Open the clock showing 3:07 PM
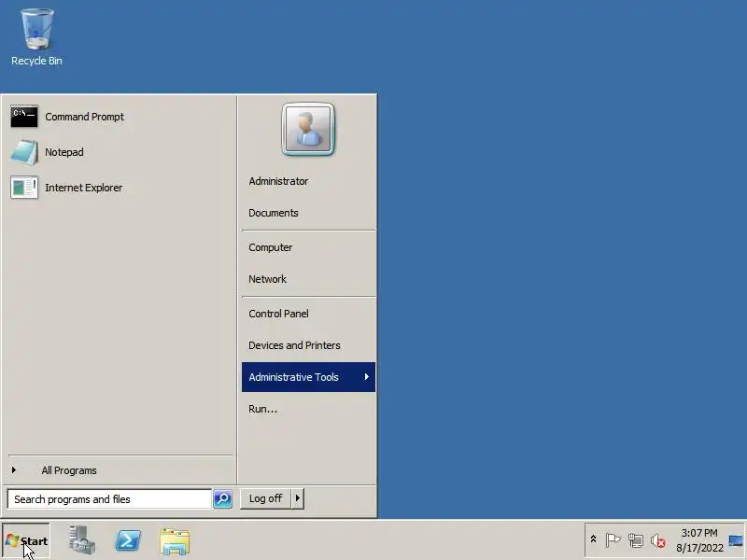This screenshot has height=560, width=747. click(x=699, y=540)
